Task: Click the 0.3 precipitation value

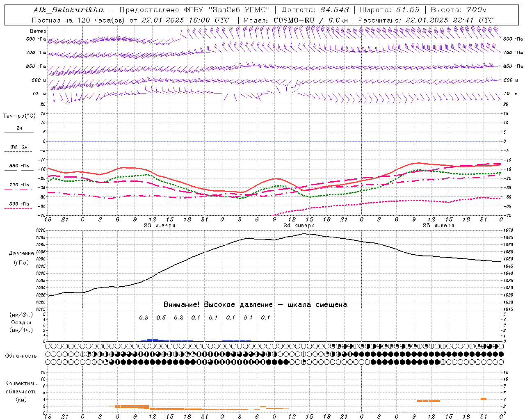Action: 144,317
